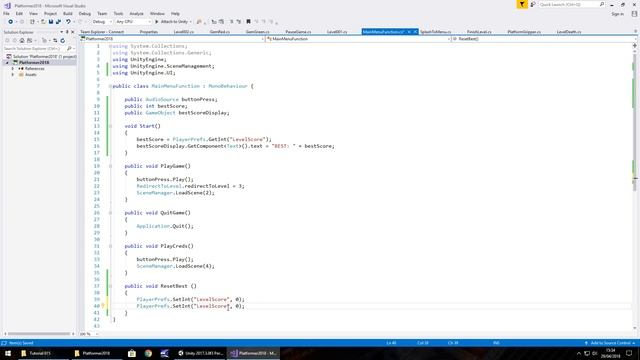The height and width of the screenshot is (360, 640).
Task: Click the Save icon in toolbar
Action: pos(51,22)
